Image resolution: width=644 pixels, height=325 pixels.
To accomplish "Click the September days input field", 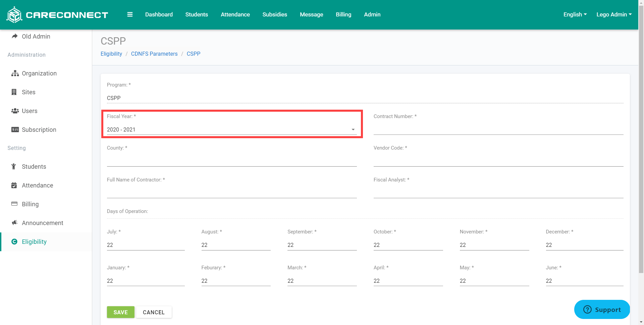I will click(322, 245).
